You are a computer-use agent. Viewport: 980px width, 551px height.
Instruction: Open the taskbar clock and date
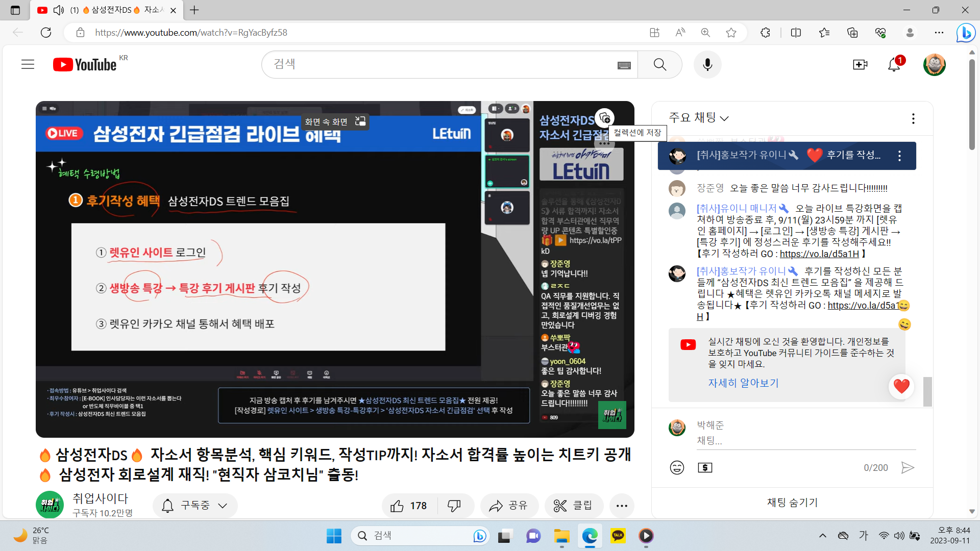pyautogui.click(x=949, y=536)
